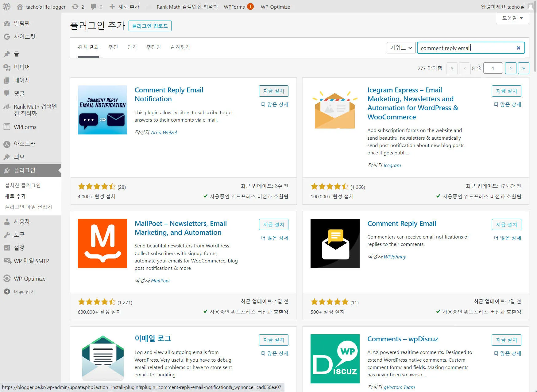Expand the 도움말 panel
The image size is (537, 392).
tap(512, 18)
